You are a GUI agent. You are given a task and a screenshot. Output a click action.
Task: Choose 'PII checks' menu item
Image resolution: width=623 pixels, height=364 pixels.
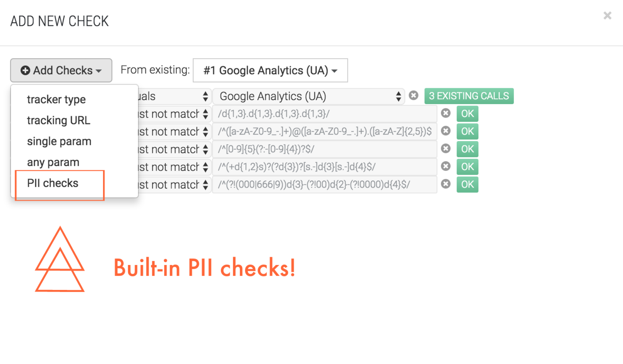click(x=53, y=183)
